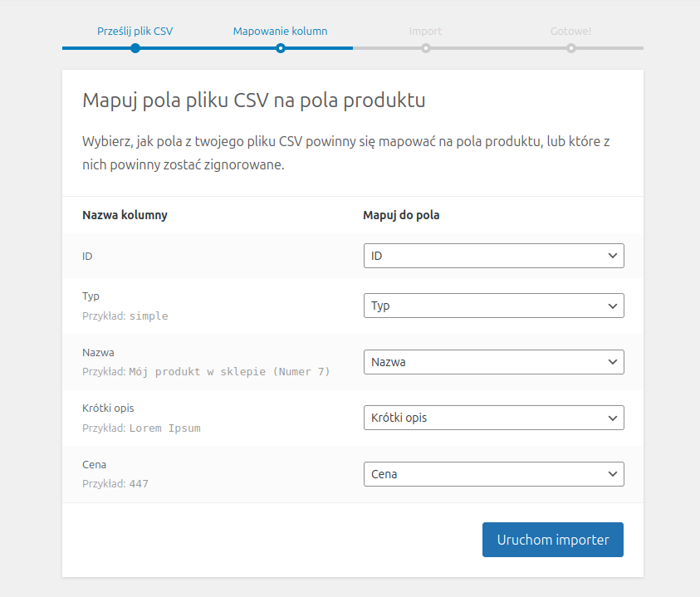Click the example value simple under Typ
The height and width of the screenshot is (597, 700).
coord(149,316)
